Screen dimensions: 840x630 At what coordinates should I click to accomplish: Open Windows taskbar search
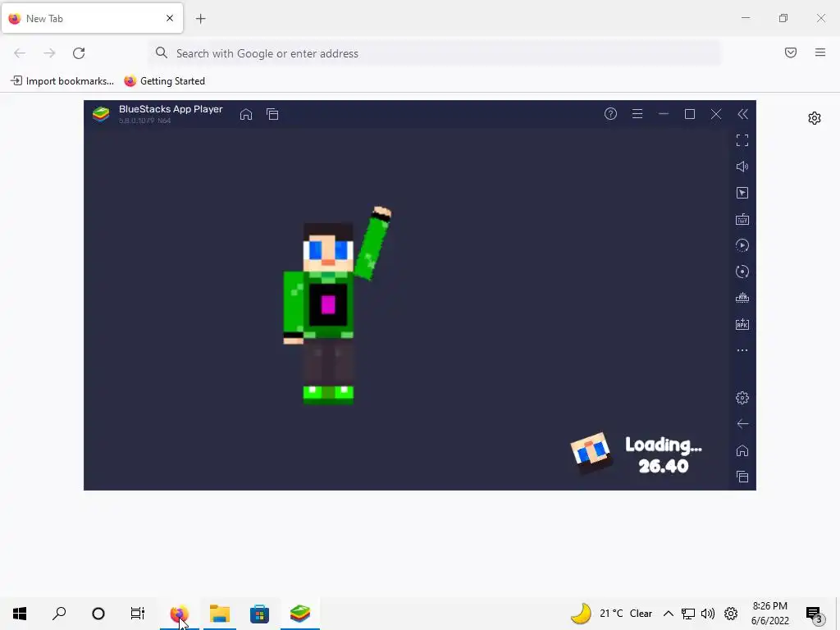(x=59, y=614)
